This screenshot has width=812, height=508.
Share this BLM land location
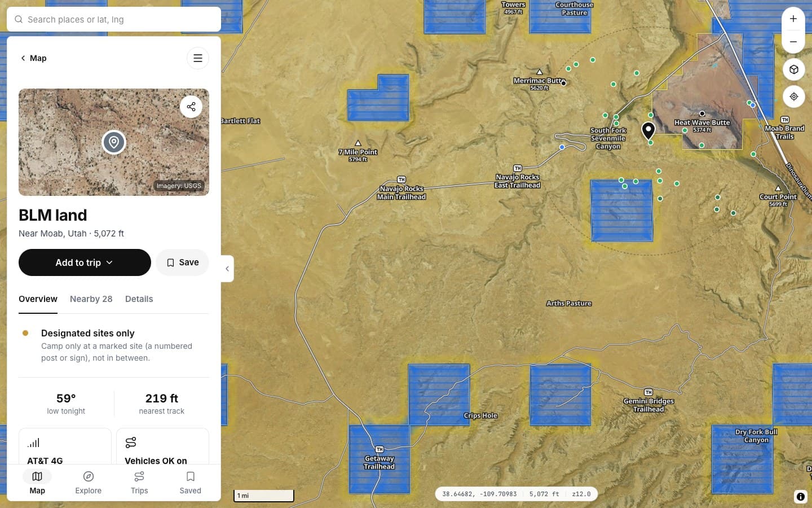point(191,107)
